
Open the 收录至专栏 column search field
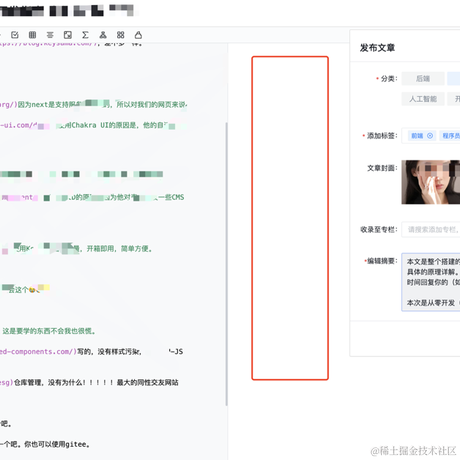pos(431,229)
